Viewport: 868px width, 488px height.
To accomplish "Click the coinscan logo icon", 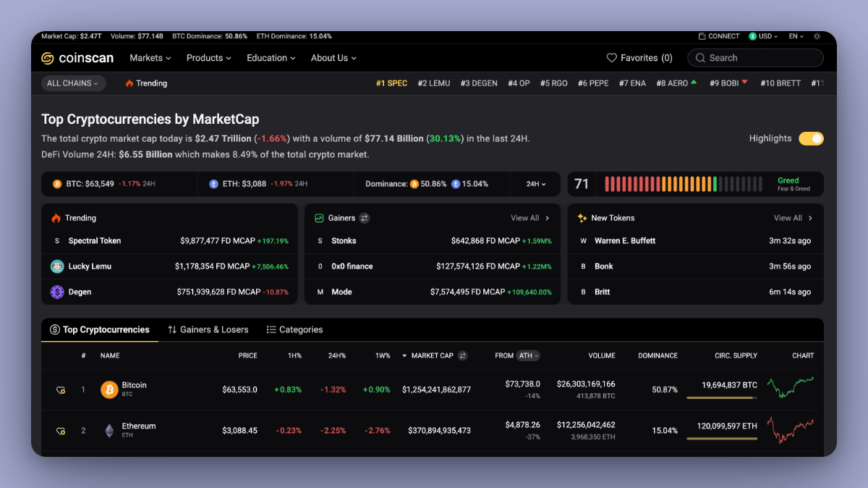I will 48,58.
